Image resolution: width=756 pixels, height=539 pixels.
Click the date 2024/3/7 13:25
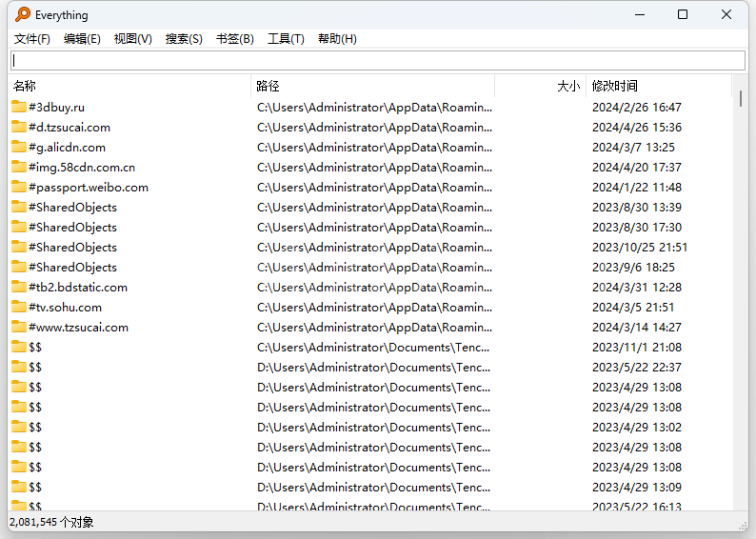coord(633,147)
